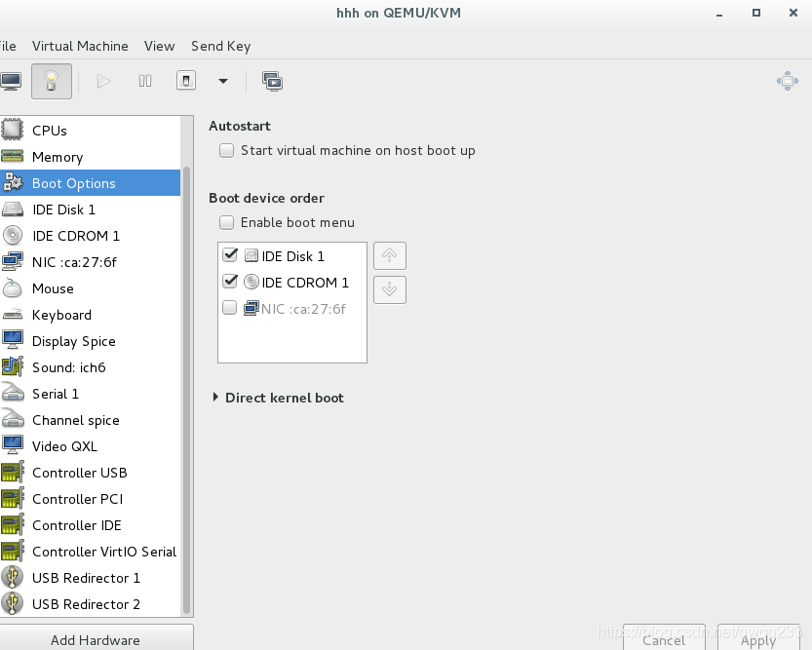The width and height of the screenshot is (812, 650).
Task: Click the Apply button
Action: pos(758,637)
